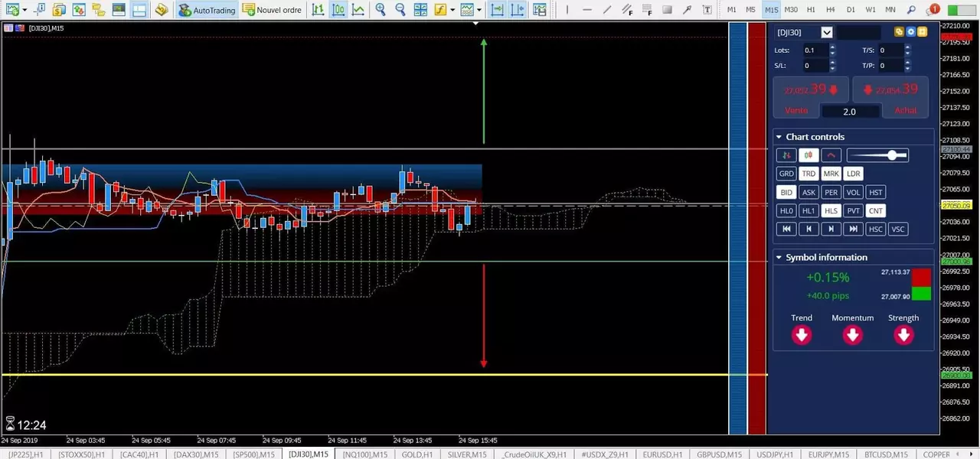Switch to MN timeframe
This screenshot has width=980, height=459.
890,10
